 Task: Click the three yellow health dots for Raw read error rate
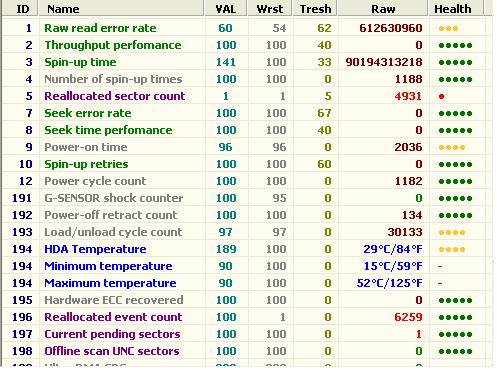pos(448,29)
